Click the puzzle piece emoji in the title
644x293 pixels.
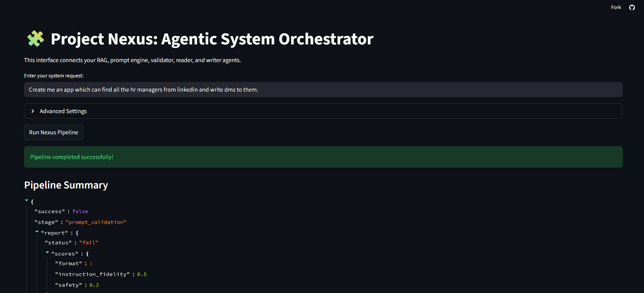[x=35, y=39]
